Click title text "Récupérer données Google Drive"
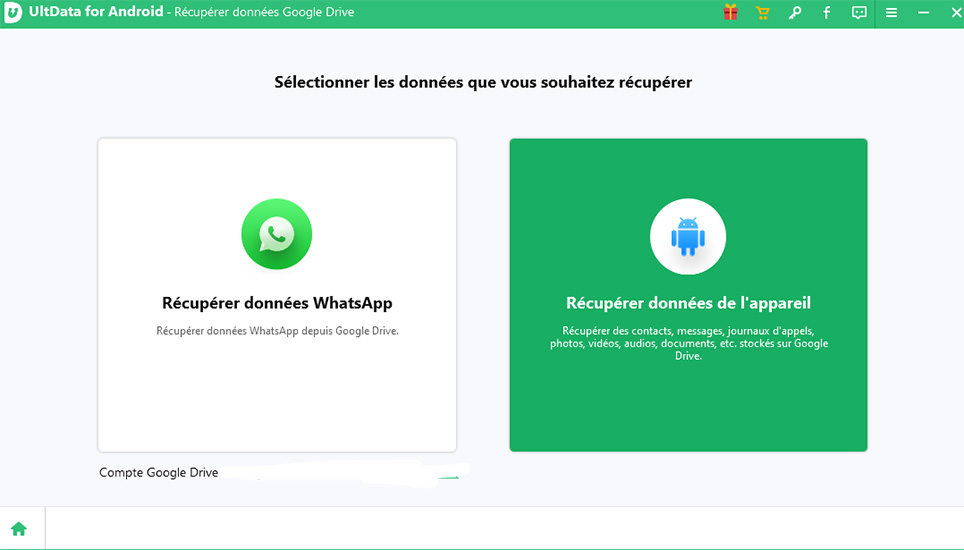This screenshot has height=550, width=964. [264, 12]
